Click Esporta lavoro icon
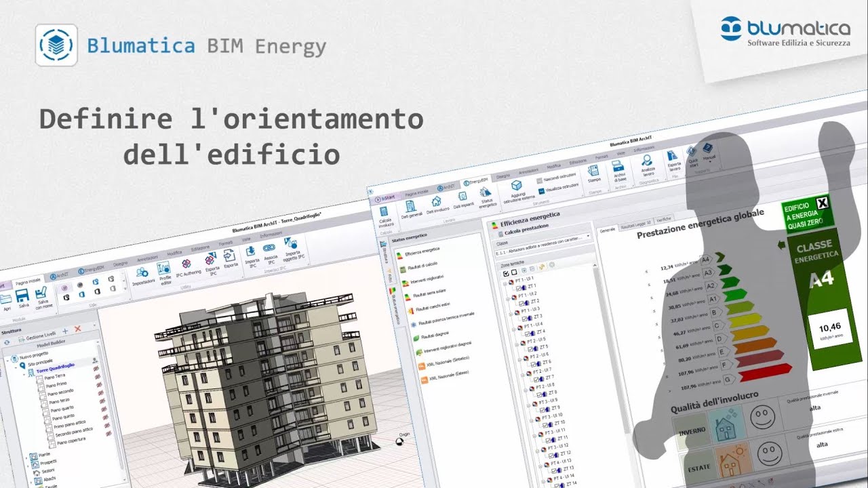The width and height of the screenshot is (868, 488). (x=673, y=156)
